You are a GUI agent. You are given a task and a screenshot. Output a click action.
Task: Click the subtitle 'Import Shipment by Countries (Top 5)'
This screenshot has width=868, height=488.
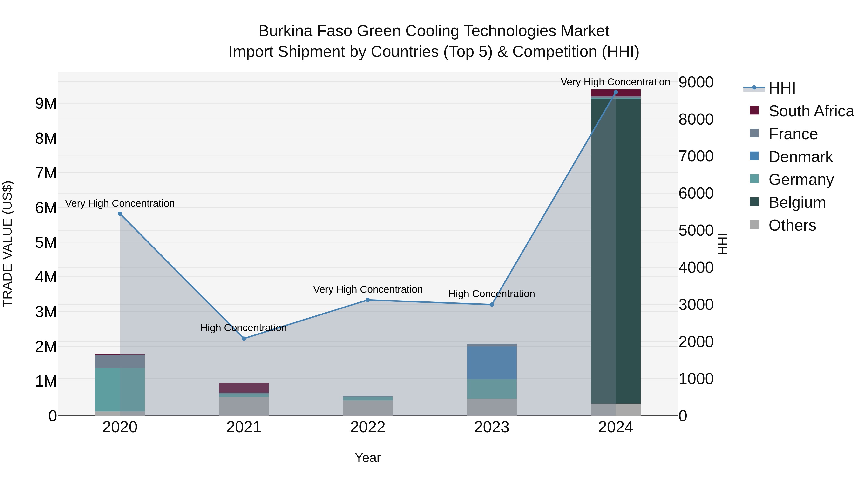point(360,52)
